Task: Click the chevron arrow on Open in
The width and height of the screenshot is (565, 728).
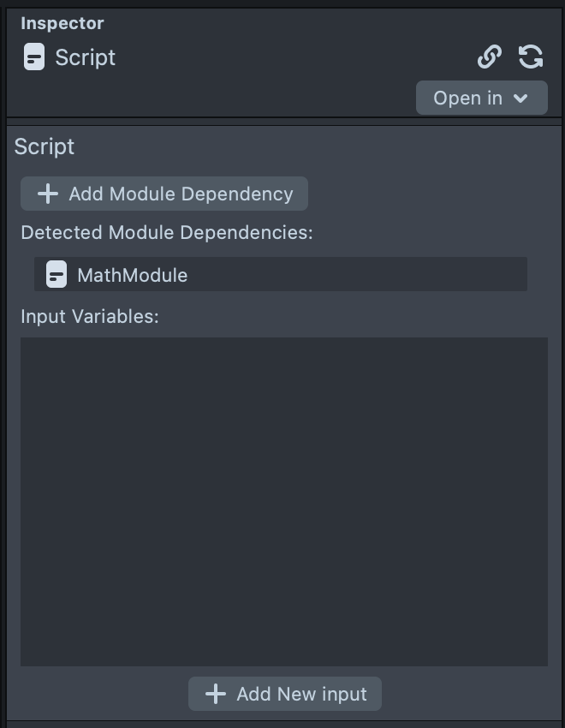Action: tap(520, 98)
